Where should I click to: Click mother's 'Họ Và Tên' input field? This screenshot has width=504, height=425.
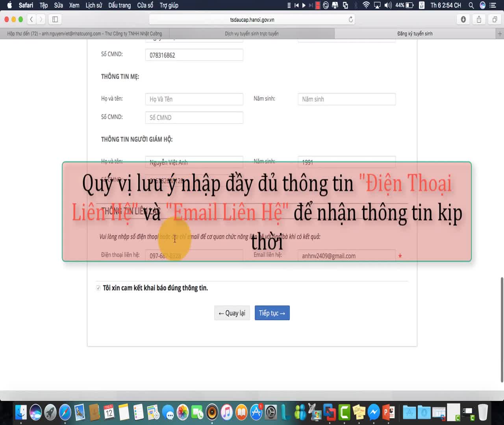(x=194, y=99)
